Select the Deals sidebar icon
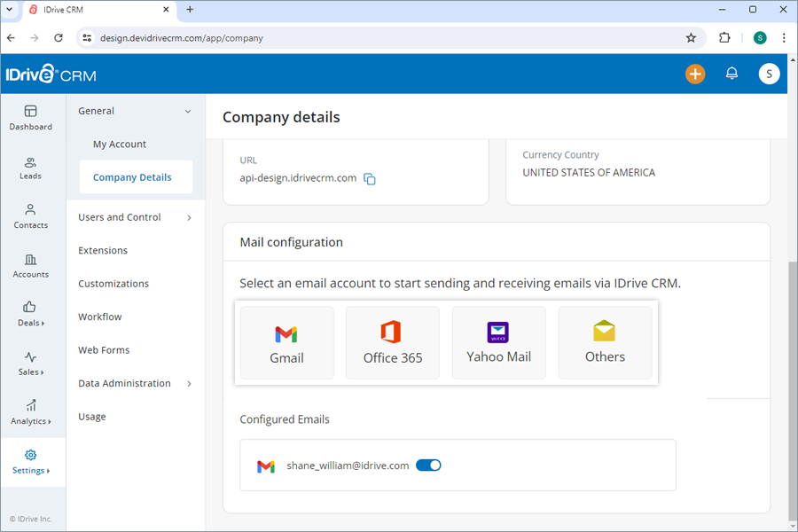798x532 pixels. click(x=32, y=315)
